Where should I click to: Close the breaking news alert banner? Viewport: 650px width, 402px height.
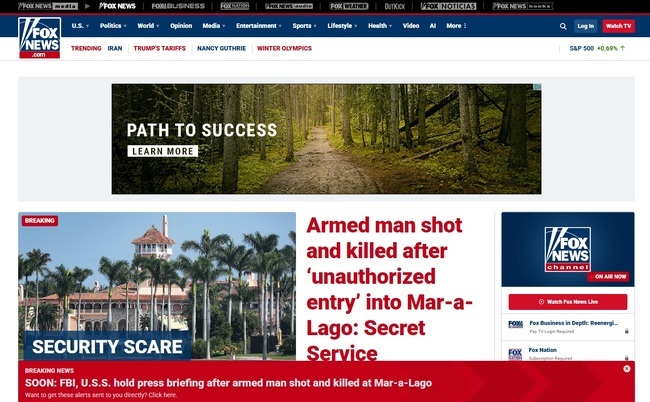626,368
